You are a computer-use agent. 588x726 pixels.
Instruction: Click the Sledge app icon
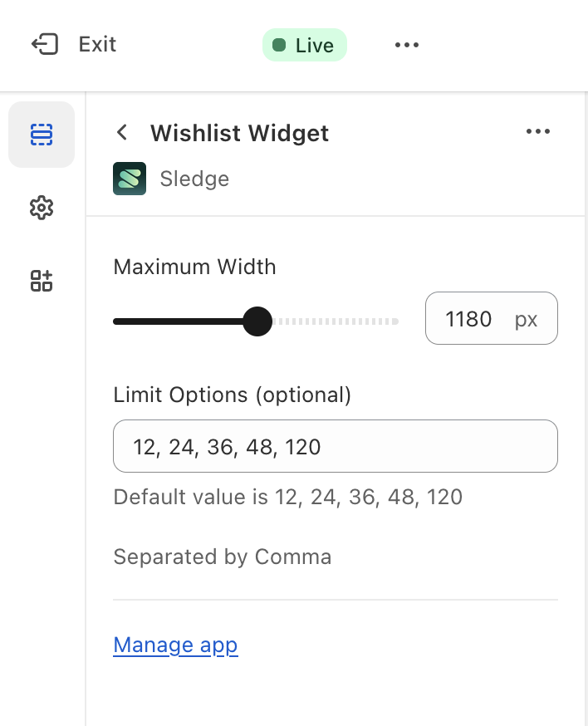pyautogui.click(x=130, y=178)
